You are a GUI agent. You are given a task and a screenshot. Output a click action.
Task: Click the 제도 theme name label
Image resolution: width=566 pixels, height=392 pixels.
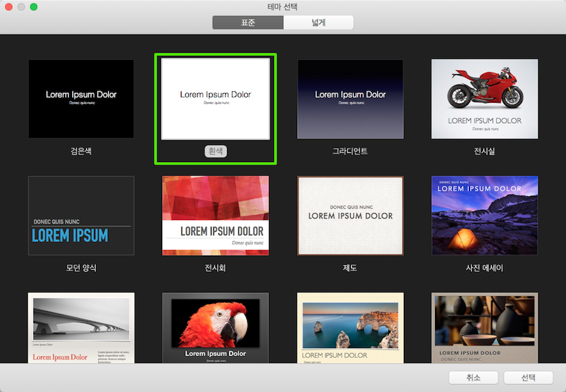[350, 268]
